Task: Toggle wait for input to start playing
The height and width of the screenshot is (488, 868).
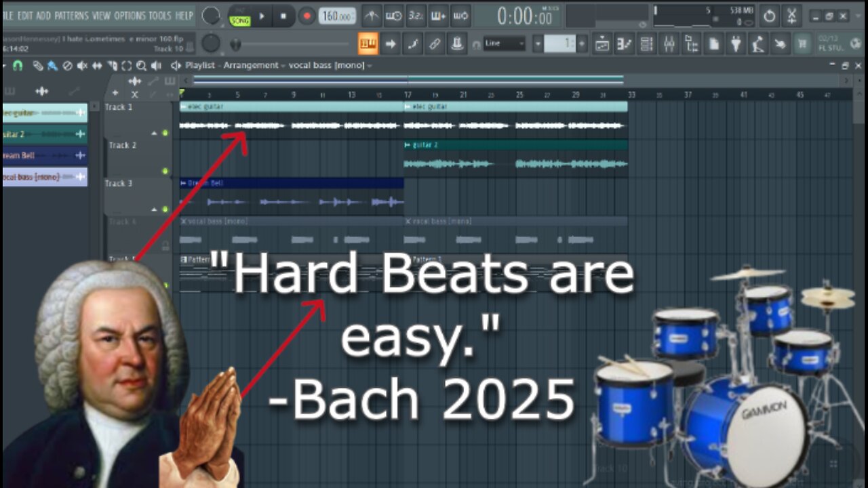Action: pos(393,16)
